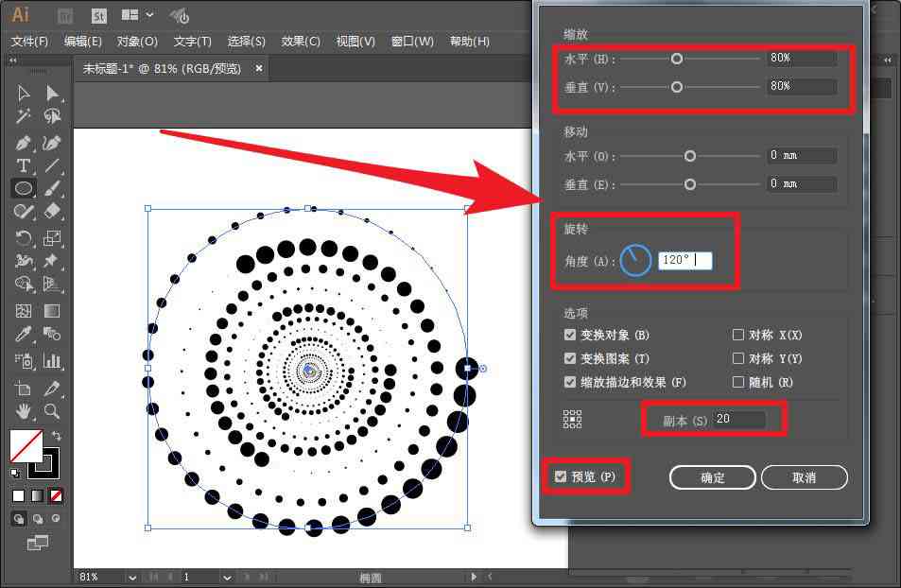Viewport: 901px width, 588px height.
Task: Click the swap fill and stroke arrow
Action: [57, 436]
